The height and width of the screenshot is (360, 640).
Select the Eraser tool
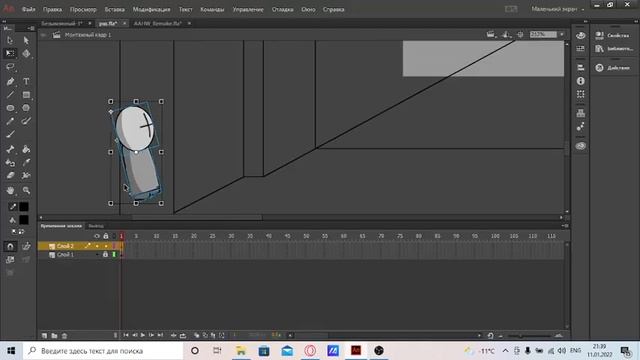point(10,176)
